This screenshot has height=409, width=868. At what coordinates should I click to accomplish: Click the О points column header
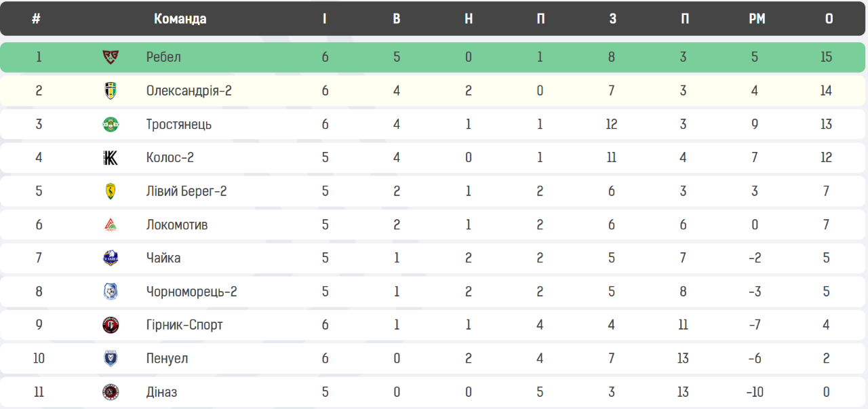pos(829,19)
